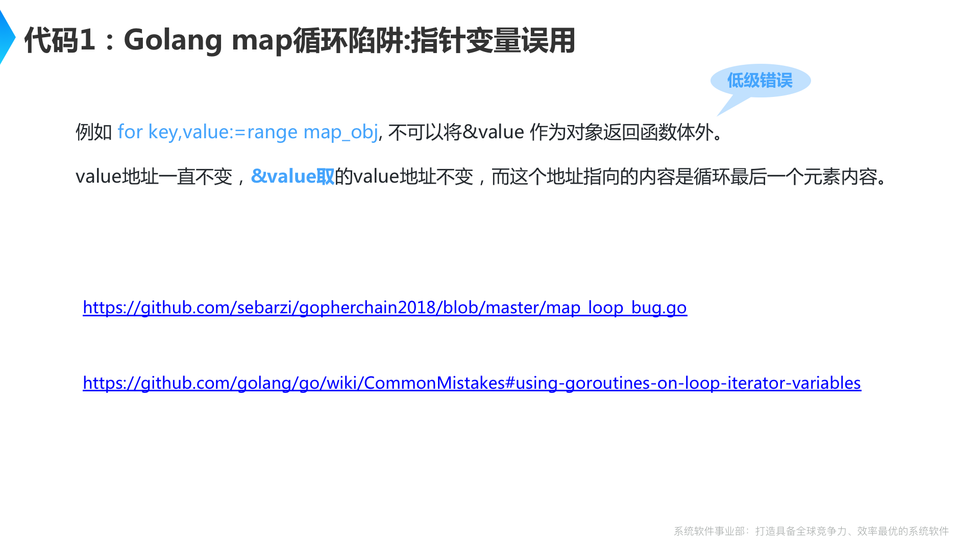This screenshot has height=551, width=980.
Task: Open the golang wiki CommonMistakes link
Action: click(471, 383)
